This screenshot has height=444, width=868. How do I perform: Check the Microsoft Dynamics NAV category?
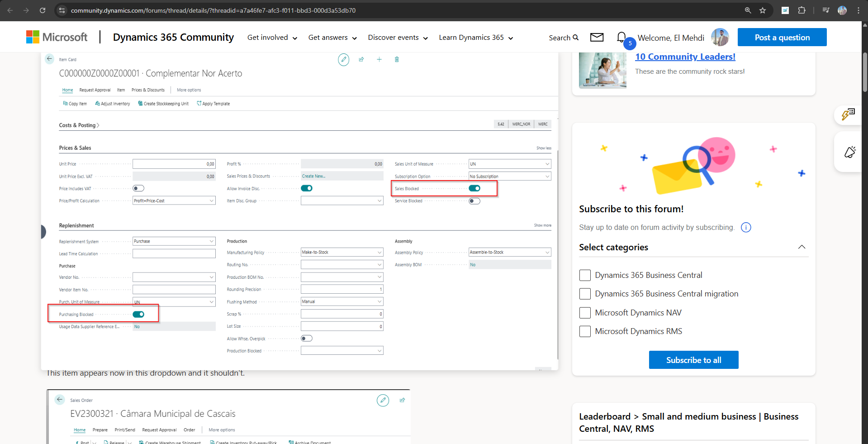(x=584, y=312)
